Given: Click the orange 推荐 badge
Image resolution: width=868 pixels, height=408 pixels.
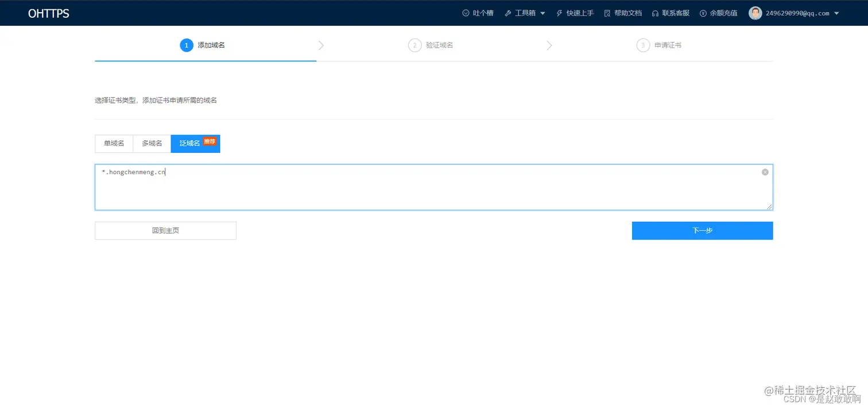Looking at the screenshot, I should pyautogui.click(x=210, y=141).
